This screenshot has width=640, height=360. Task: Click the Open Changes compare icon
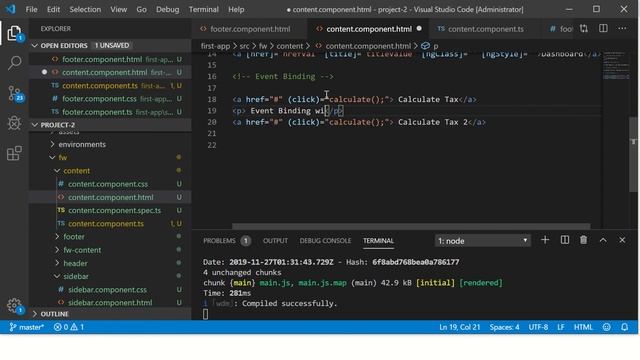584,29
